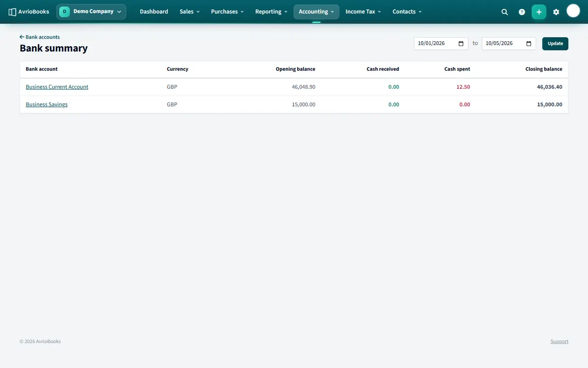Open the Business Current Account link
The image size is (588, 368).
click(x=57, y=87)
